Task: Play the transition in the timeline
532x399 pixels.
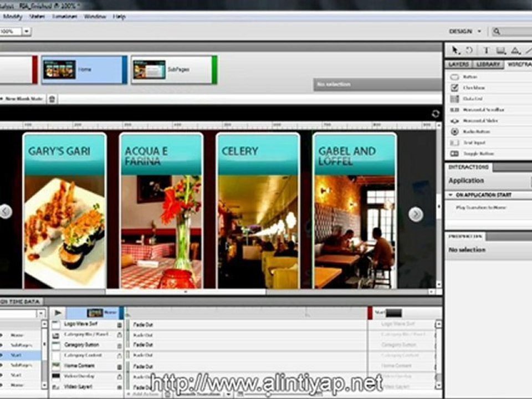Action: point(58,313)
